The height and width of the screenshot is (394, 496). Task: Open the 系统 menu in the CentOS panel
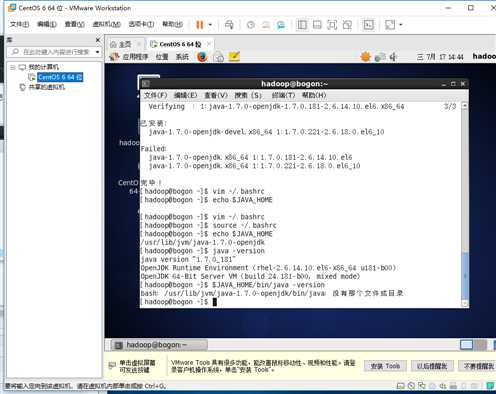(x=182, y=57)
